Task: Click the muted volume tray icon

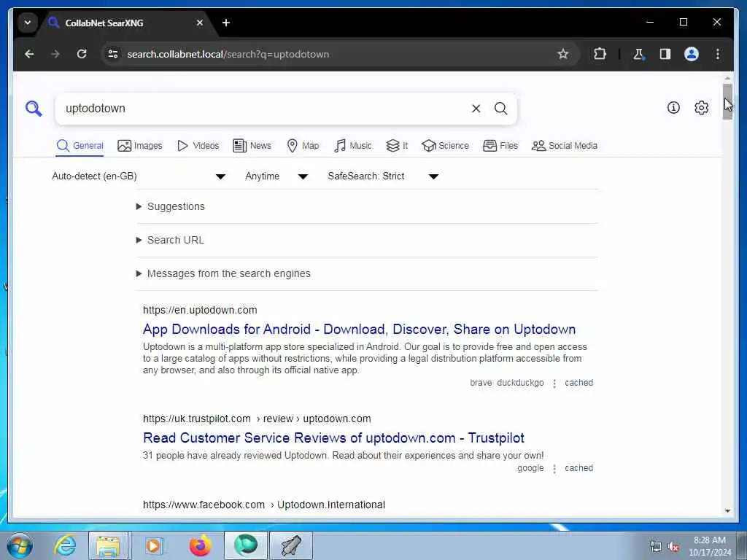Action: [673, 547]
